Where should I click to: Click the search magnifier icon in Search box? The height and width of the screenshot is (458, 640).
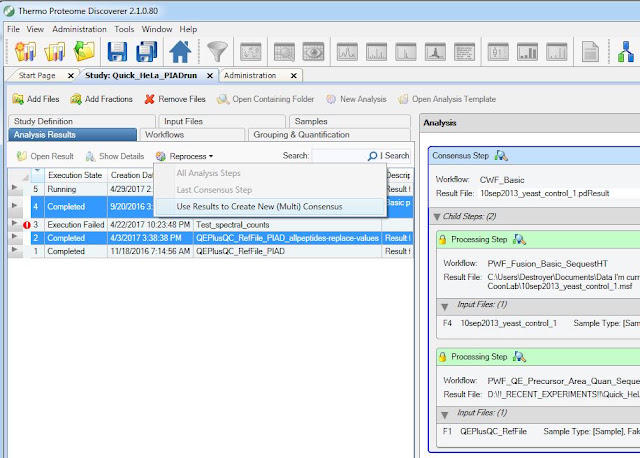point(372,156)
